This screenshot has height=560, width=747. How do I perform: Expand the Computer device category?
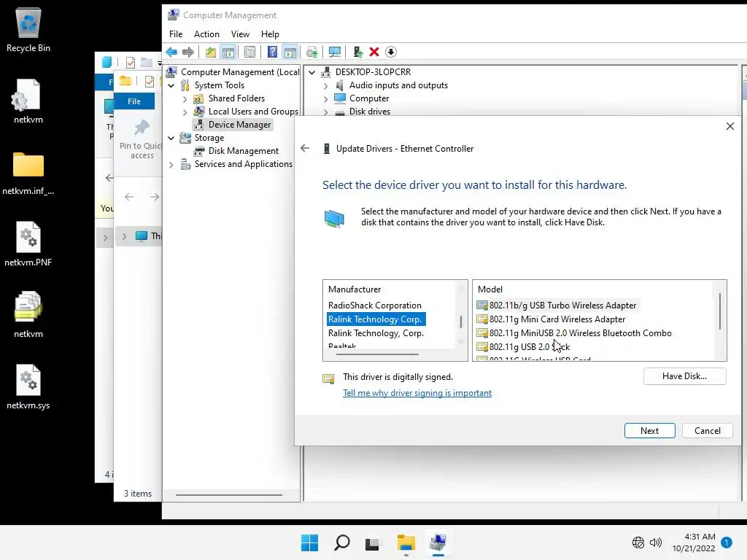[326, 98]
